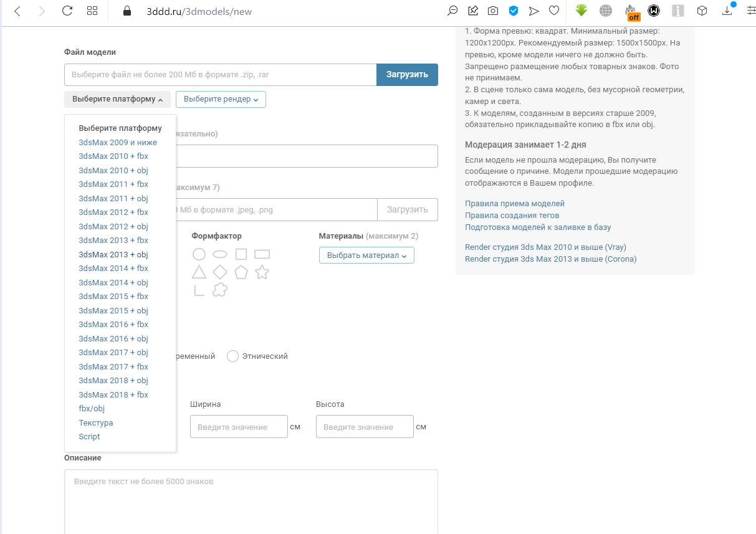Image resolution: width=756 pixels, height=534 pixels.
Task: Choose 3dsMax 2010 + fbx option
Action: [113, 156]
